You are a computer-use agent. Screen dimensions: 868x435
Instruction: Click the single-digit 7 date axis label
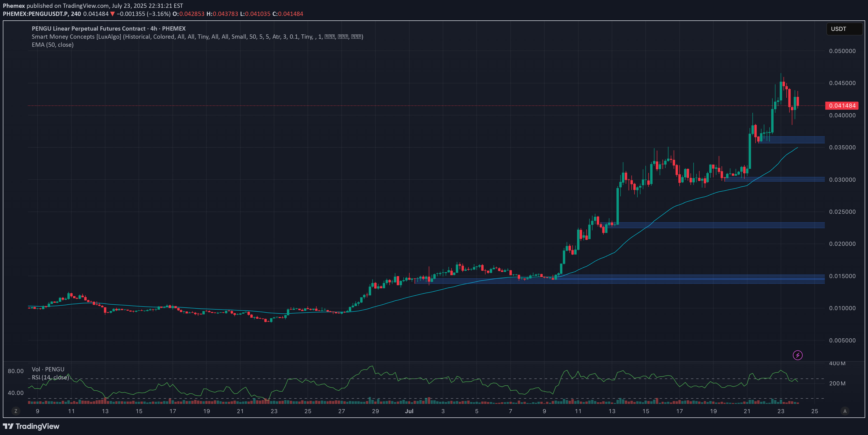510,411
